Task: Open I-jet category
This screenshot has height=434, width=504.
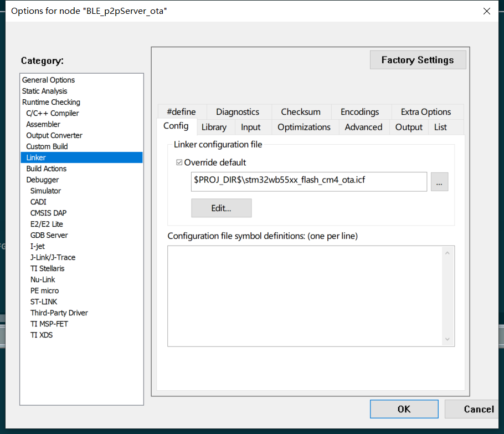Action: [81, 247]
